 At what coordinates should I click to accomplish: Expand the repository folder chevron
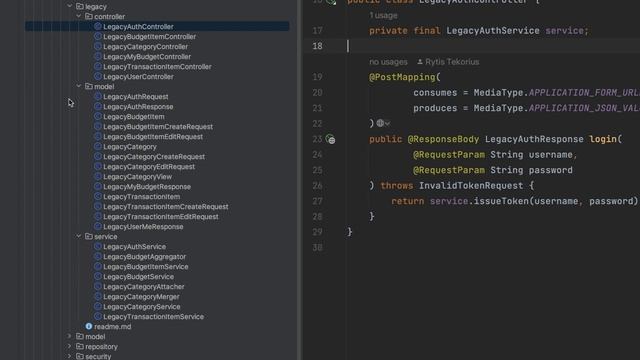pos(69,346)
